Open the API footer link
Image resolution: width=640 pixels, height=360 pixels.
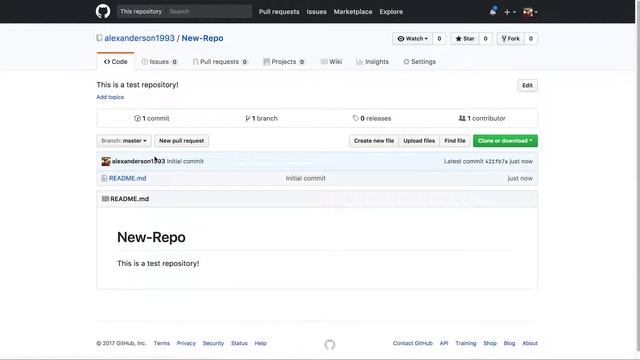coord(444,343)
